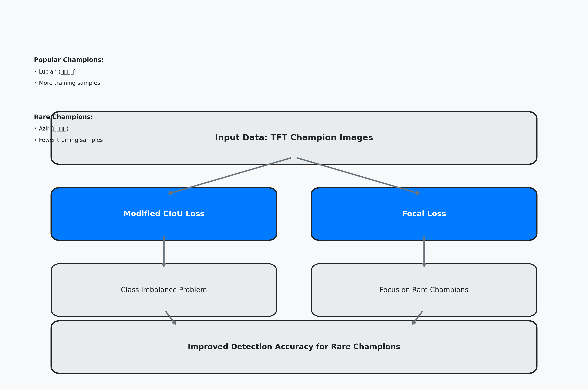The image size is (588, 390).
Task: Click the Input Data: TFT Champion Images box
Action: pyautogui.click(x=294, y=138)
